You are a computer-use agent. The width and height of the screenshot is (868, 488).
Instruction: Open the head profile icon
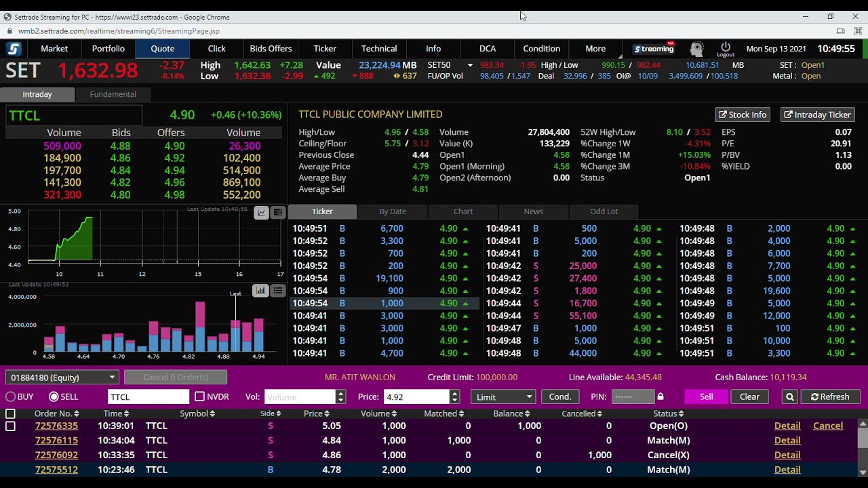[x=696, y=49]
